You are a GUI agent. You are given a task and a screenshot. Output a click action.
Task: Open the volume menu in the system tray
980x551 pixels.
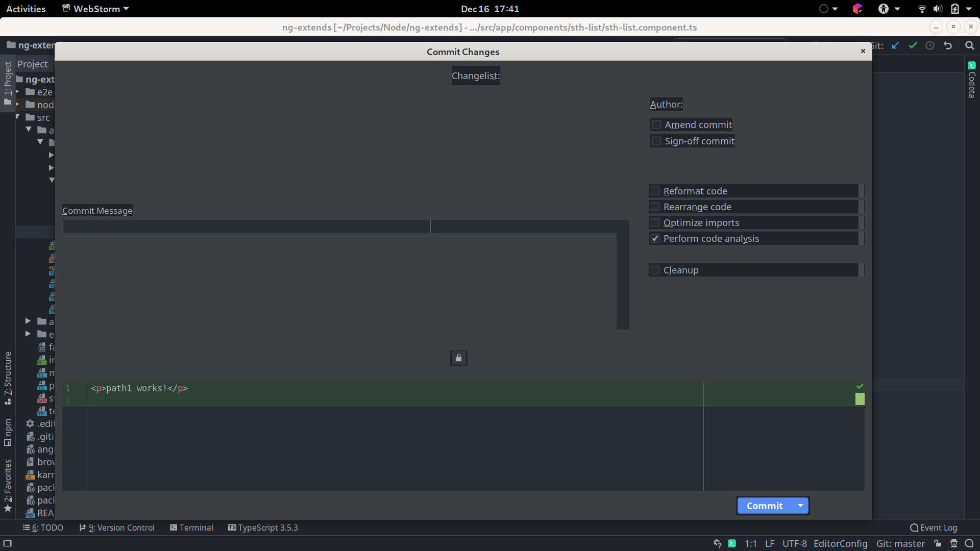click(938, 9)
